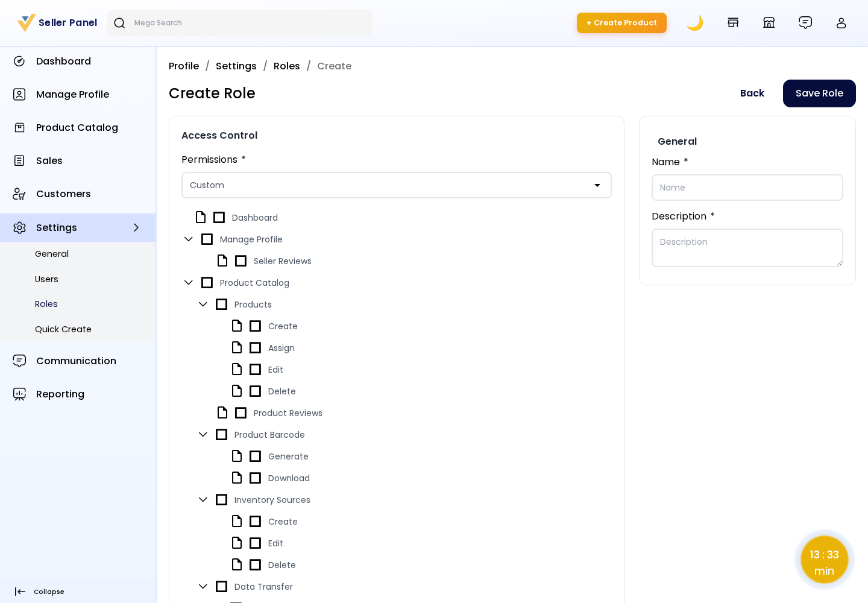868x603 pixels.
Task: Click the file icon beside Products Delete
Action: pyautogui.click(x=237, y=391)
